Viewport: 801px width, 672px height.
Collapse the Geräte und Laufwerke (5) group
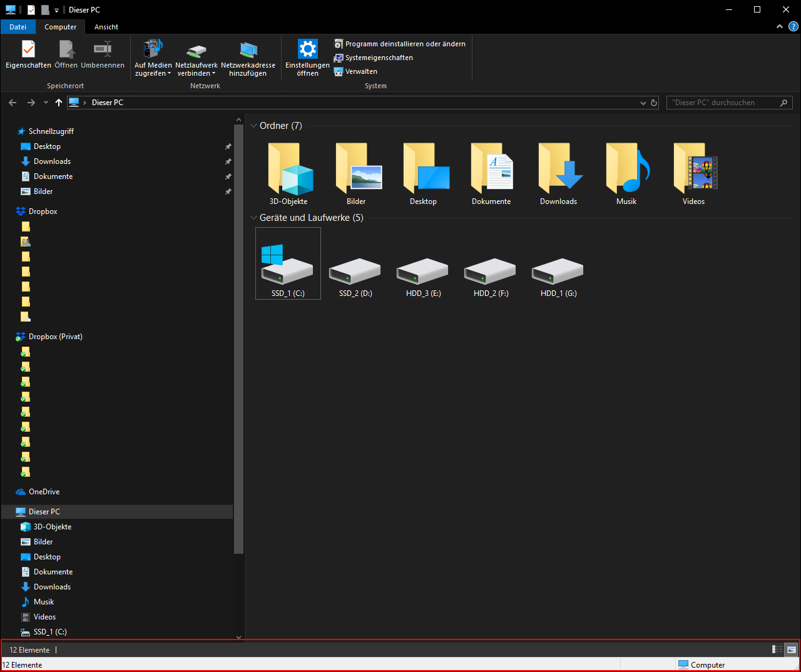point(253,218)
